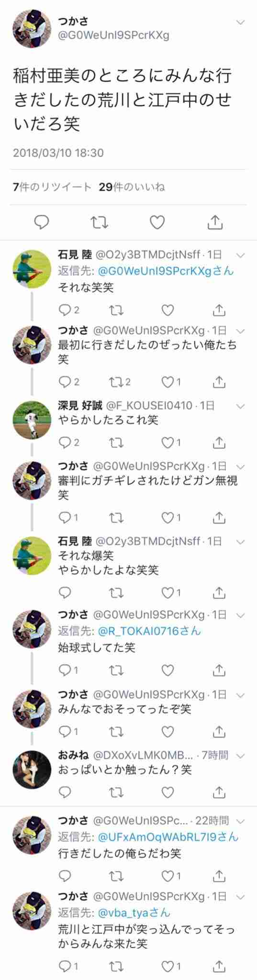View the 7件のリツイート list

tap(52, 187)
